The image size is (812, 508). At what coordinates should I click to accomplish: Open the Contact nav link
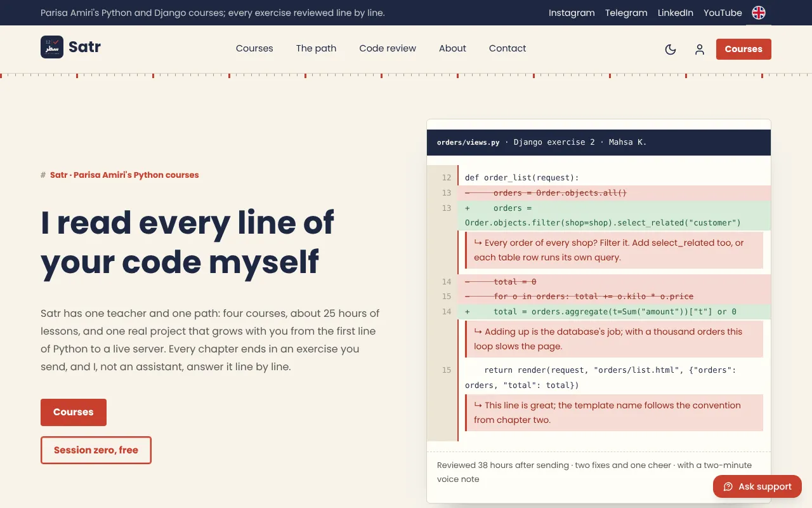point(507,48)
